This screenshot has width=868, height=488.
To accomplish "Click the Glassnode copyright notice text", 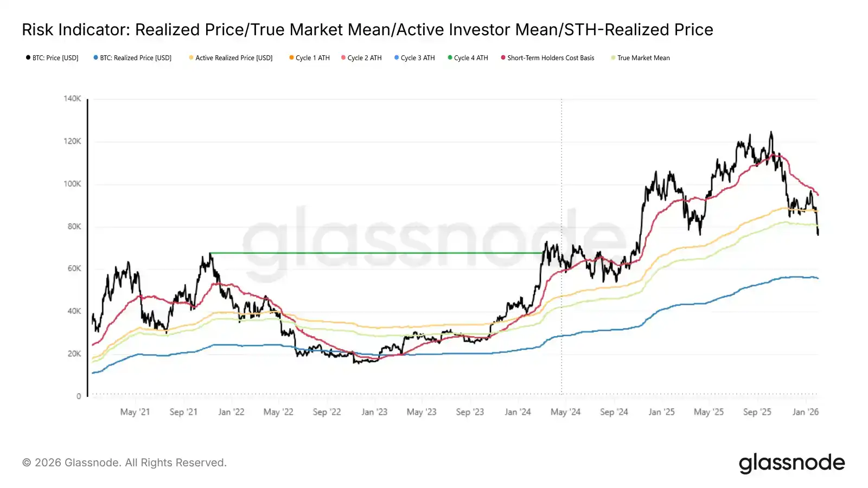I will tap(124, 463).
